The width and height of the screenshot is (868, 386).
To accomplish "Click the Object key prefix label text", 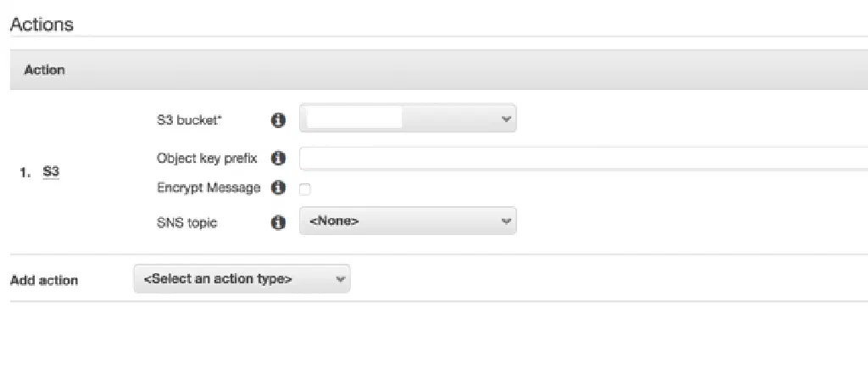I will 207,159.
